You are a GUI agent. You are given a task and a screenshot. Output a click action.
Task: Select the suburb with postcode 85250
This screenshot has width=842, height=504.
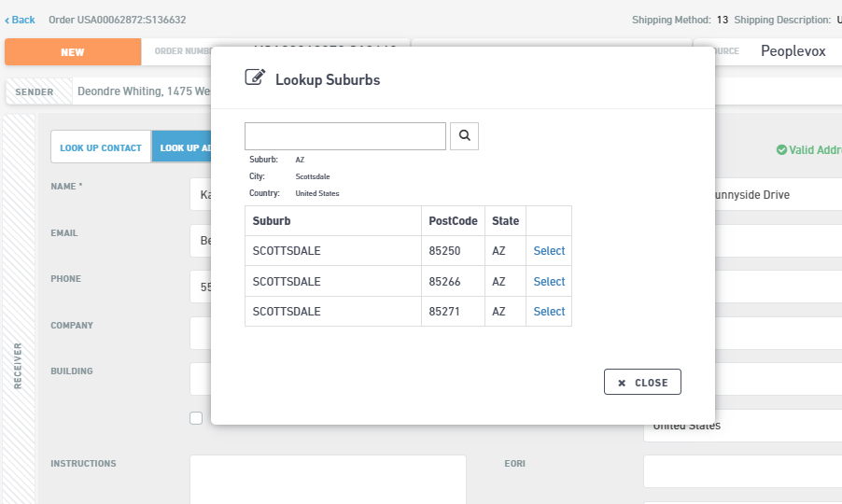click(549, 251)
